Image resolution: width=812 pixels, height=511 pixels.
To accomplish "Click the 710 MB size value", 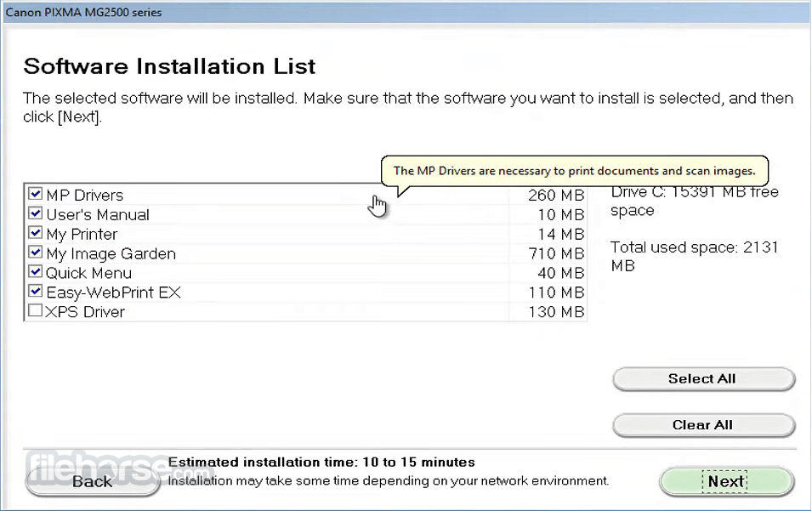I will [556, 253].
